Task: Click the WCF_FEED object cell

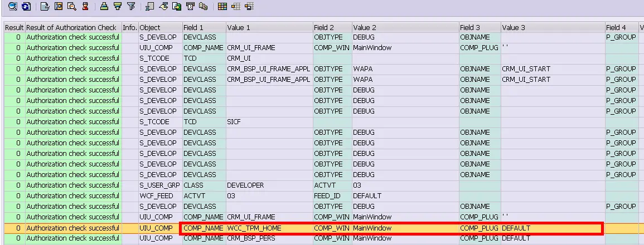Action: click(160, 196)
